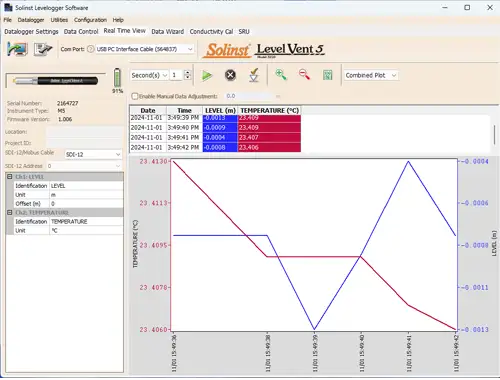
Task: Click the retrieve settings from datalogger icon
Action: point(17,49)
